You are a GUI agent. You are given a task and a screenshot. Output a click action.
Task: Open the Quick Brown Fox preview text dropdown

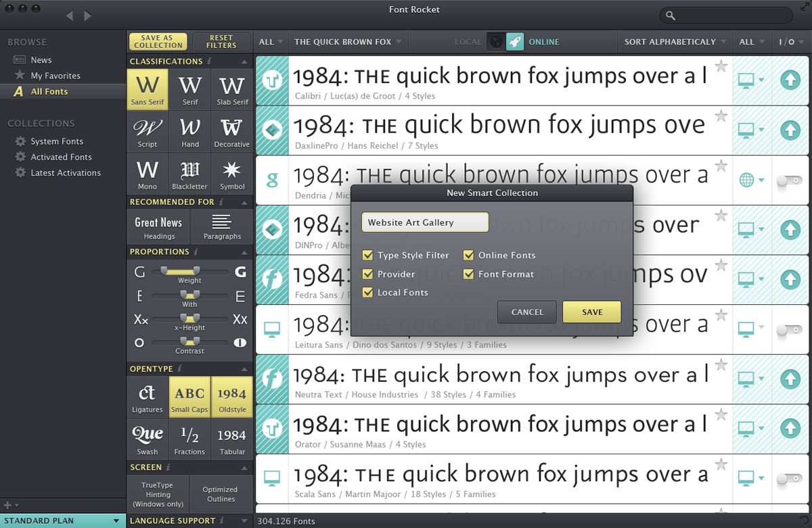[x=348, y=42]
